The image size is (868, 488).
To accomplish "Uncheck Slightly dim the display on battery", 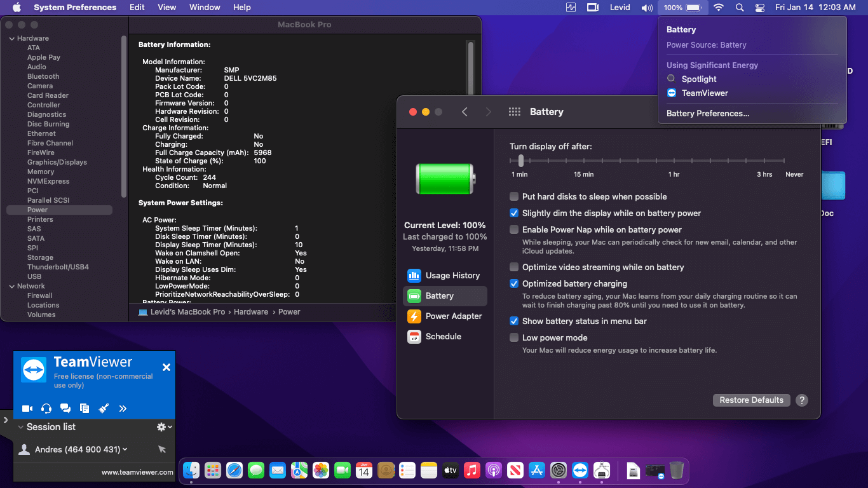I will coord(514,213).
